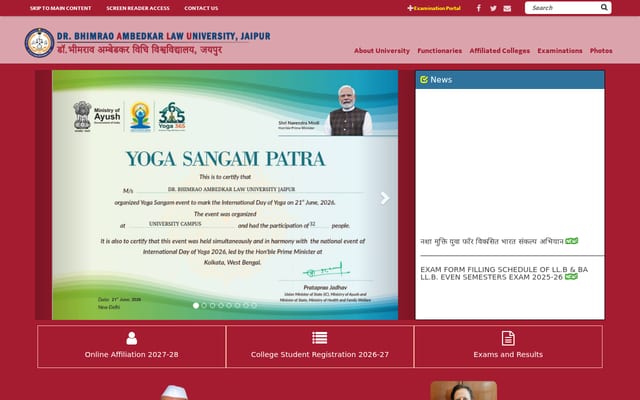Open the Facebook icon link
Image resolution: width=640 pixels, height=400 pixels.
point(479,8)
